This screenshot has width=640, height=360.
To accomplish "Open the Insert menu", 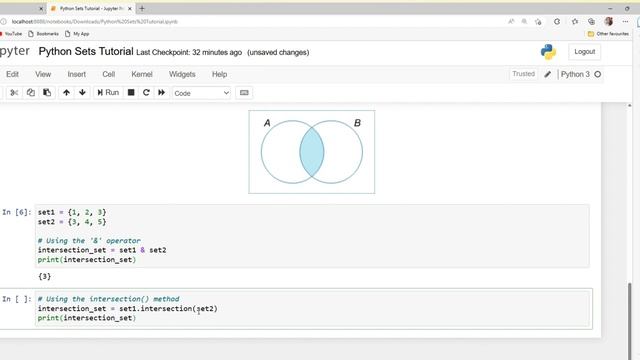I will [77, 74].
